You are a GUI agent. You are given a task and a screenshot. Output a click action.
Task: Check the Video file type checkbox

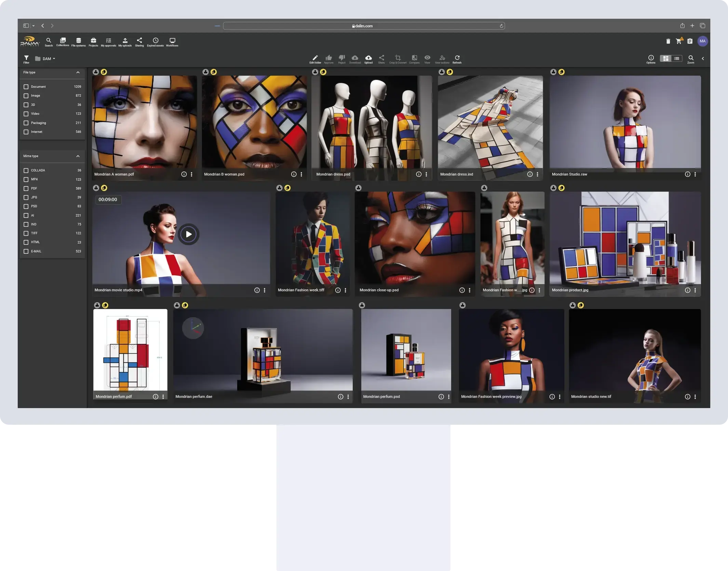click(26, 114)
